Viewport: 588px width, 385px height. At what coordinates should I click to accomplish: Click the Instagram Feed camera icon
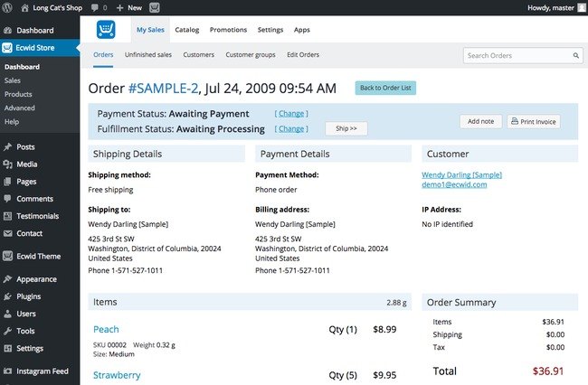click(7, 371)
